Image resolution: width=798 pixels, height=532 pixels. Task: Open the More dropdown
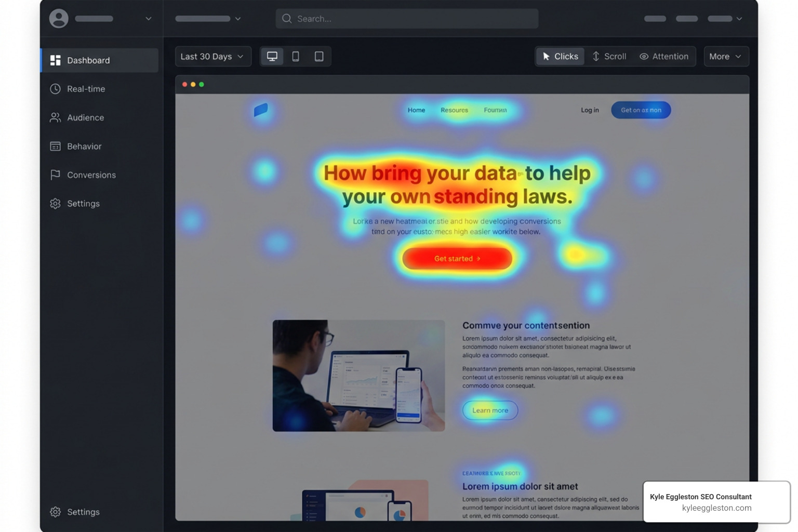pyautogui.click(x=726, y=57)
